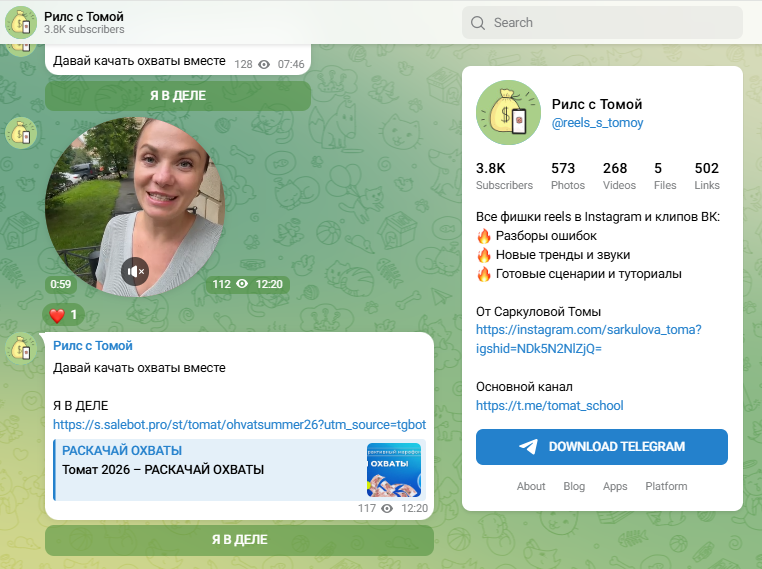Open the Apps footer link
This screenshot has width=762, height=569.
(615, 486)
